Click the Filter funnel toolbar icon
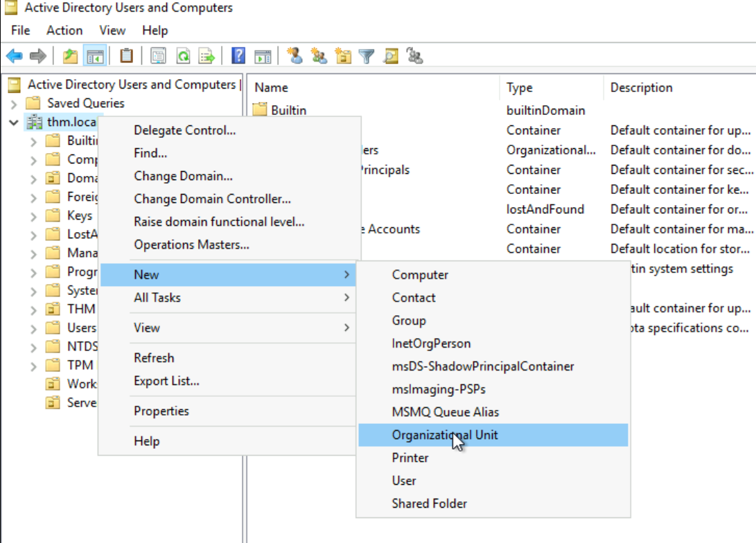This screenshot has height=543, width=756. [367, 56]
